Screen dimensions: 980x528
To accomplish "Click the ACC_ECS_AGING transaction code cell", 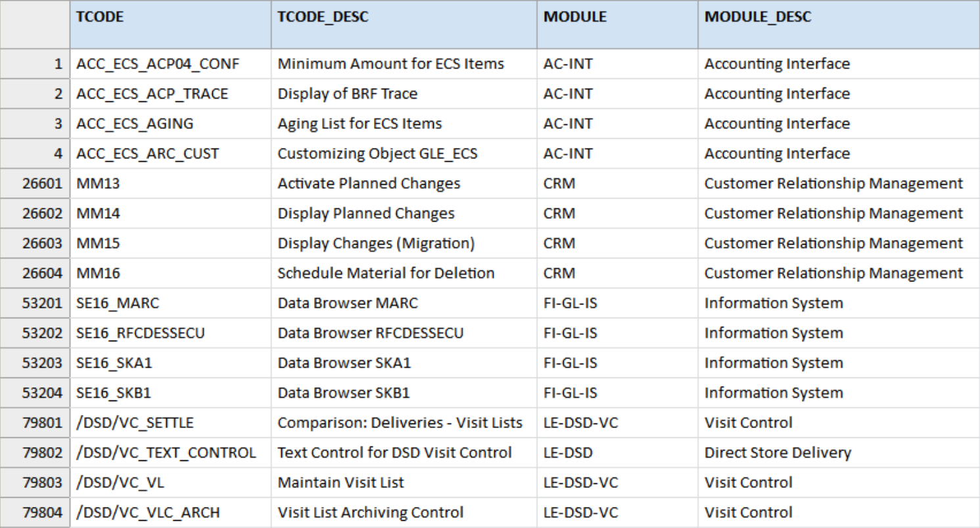I will tap(170, 124).
